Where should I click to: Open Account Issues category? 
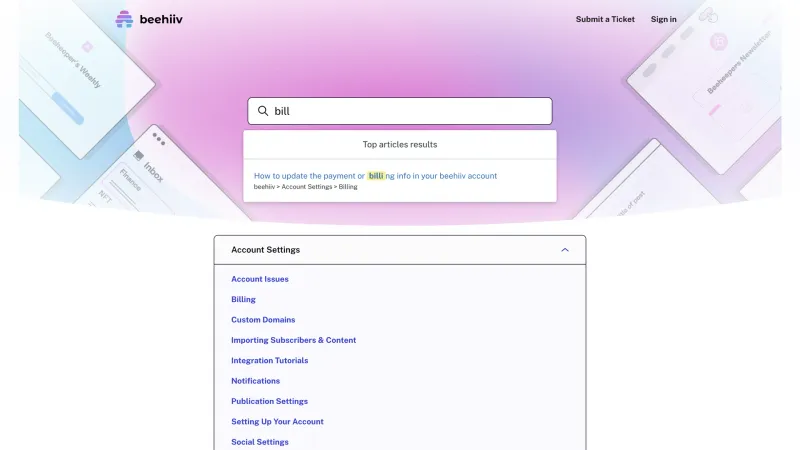pyautogui.click(x=260, y=279)
